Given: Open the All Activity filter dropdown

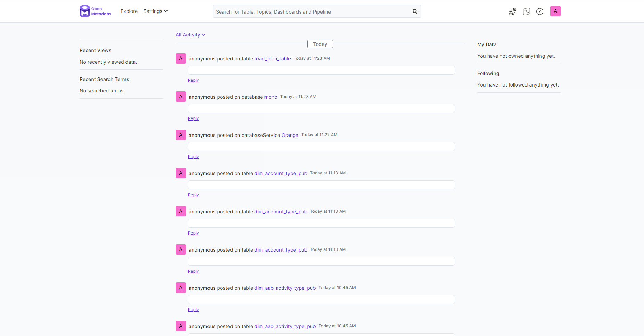Looking at the screenshot, I should click(x=190, y=35).
